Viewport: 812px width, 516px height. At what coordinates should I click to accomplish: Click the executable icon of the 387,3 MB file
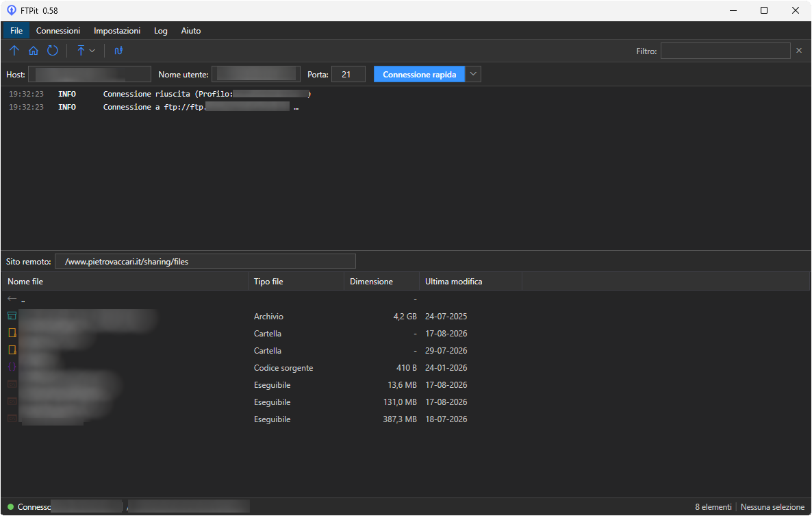click(x=12, y=419)
